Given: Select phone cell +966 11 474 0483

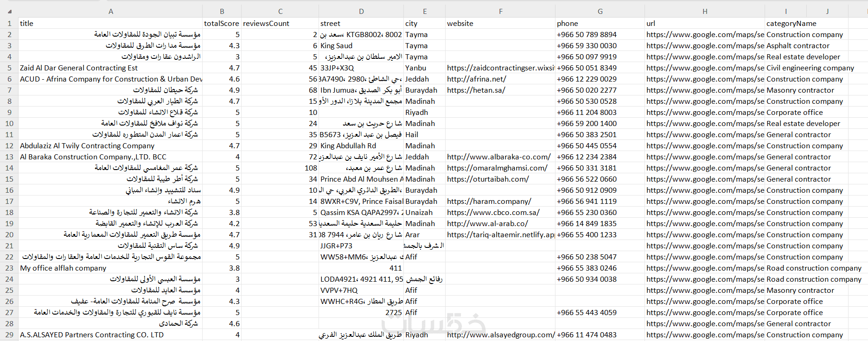Looking at the screenshot, I should (x=600, y=335).
